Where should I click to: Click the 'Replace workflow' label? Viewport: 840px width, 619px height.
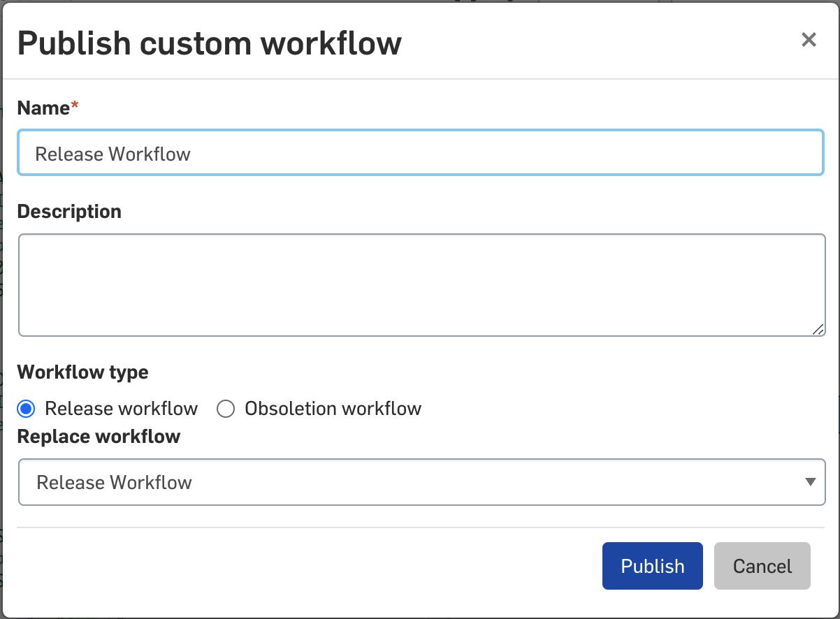point(99,436)
